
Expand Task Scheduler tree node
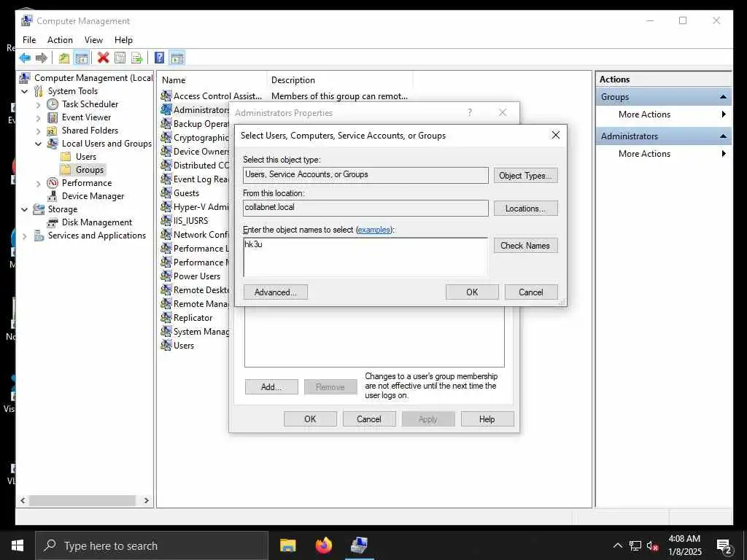coord(38,104)
